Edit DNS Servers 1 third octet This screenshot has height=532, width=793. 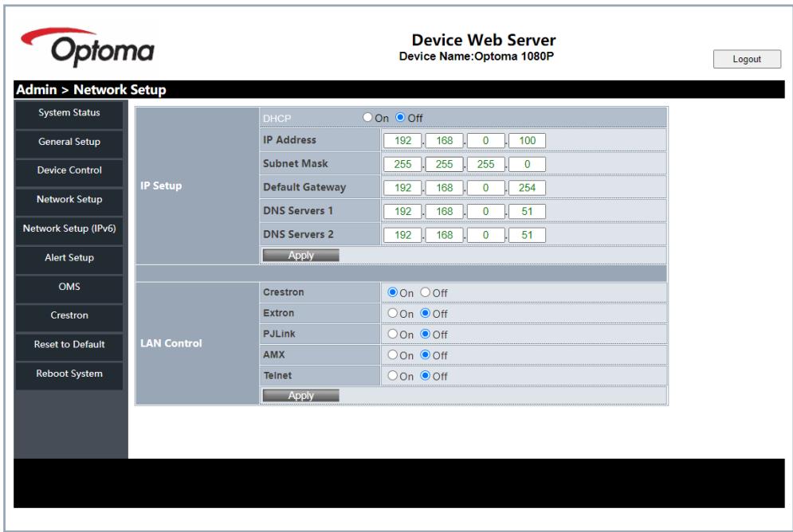[x=485, y=211]
